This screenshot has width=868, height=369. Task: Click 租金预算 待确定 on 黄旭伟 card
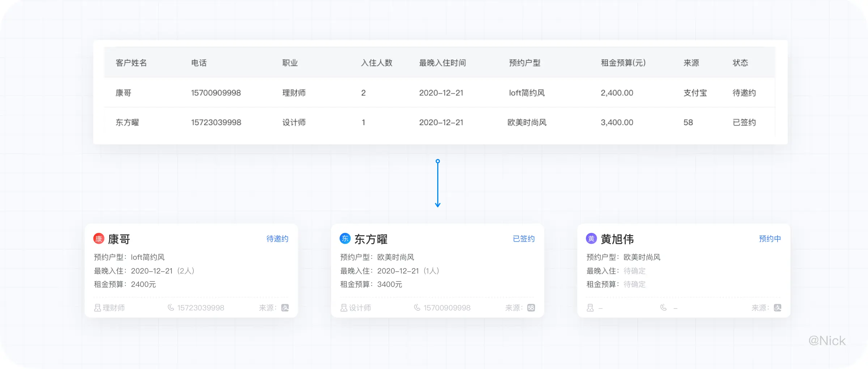tap(616, 284)
